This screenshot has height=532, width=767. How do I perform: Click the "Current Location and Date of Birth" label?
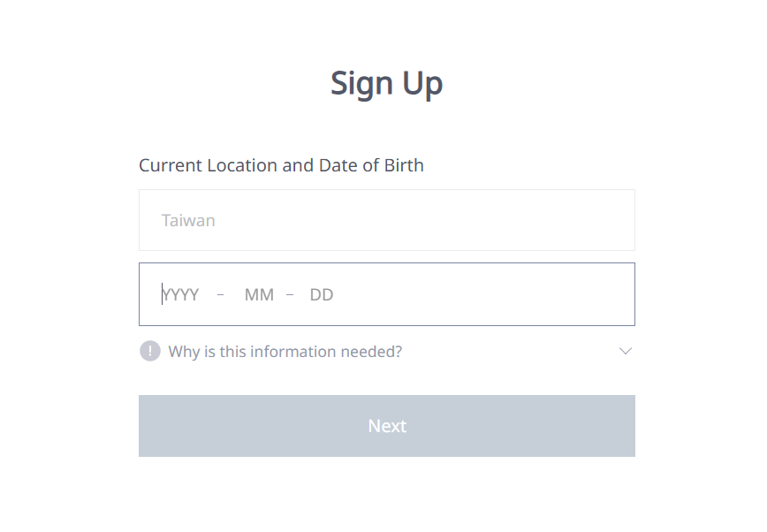(281, 165)
